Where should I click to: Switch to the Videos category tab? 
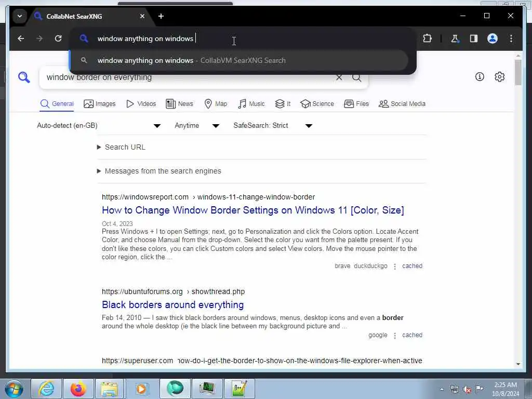pyautogui.click(x=141, y=104)
